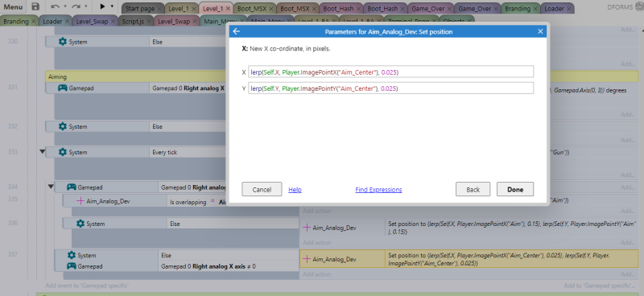Click Add event to 'Gamepad specific'
This screenshot has width=644, height=296.
tap(87, 286)
